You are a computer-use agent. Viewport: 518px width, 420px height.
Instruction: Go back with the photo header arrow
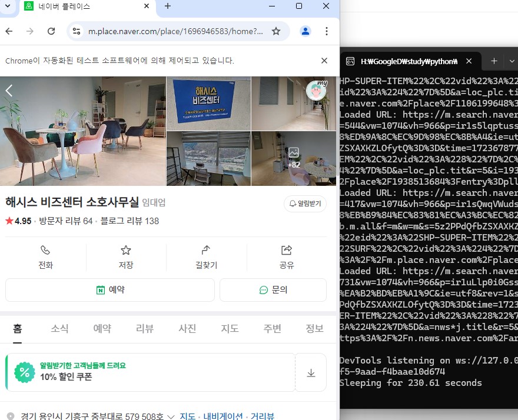(9, 90)
